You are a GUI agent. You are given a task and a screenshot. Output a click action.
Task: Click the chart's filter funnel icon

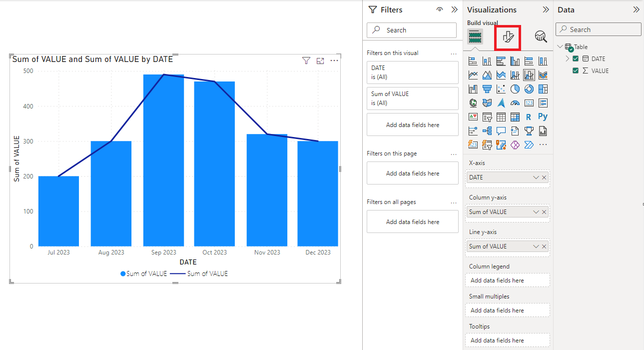pos(306,60)
